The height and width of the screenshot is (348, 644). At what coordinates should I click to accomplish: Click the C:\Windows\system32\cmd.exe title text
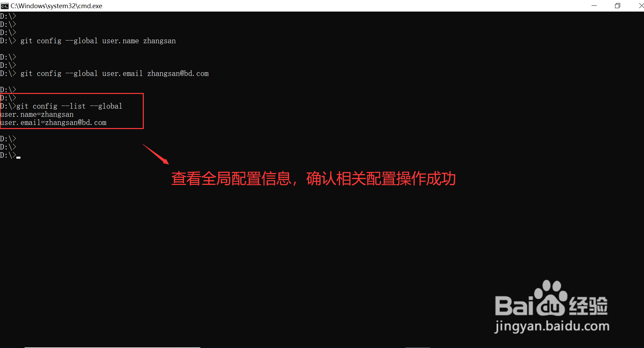[56, 6]
